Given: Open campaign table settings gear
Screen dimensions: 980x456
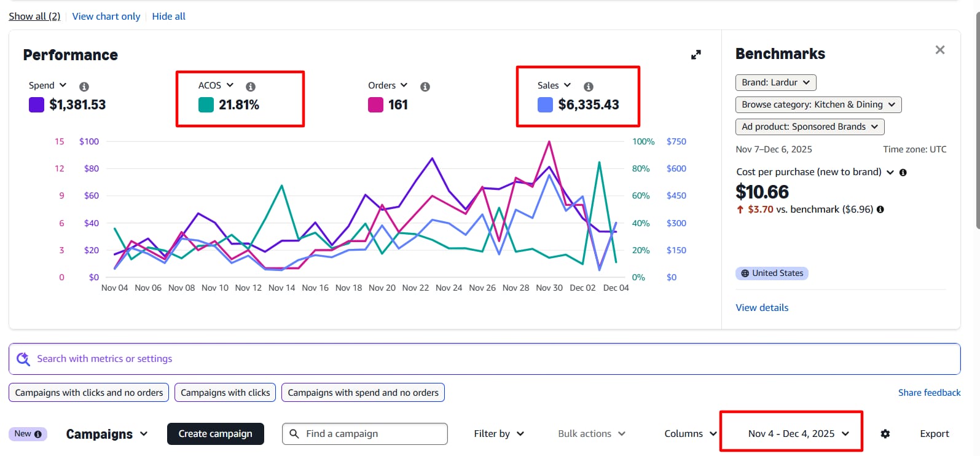Looking at the screenshot, I should (x=885, y=434).
